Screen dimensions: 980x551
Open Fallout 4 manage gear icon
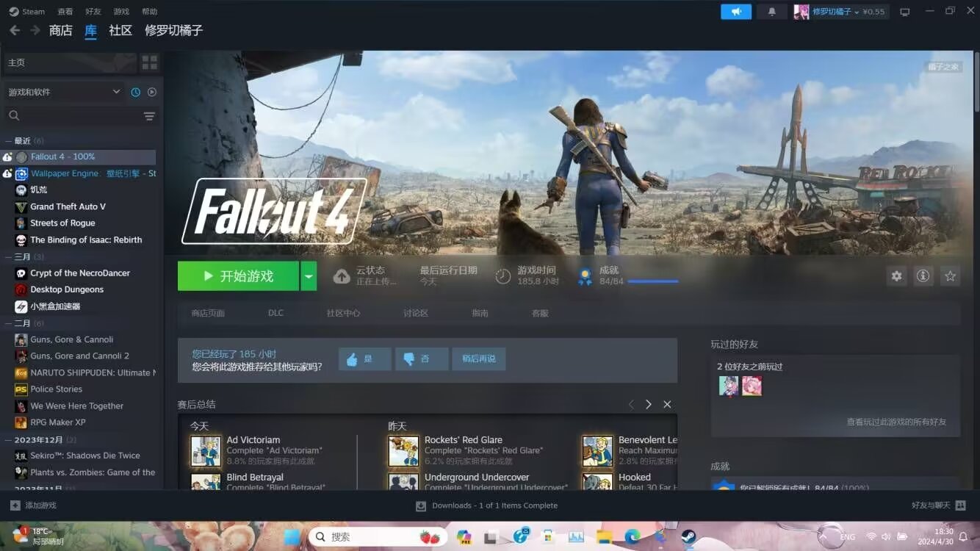896,276
